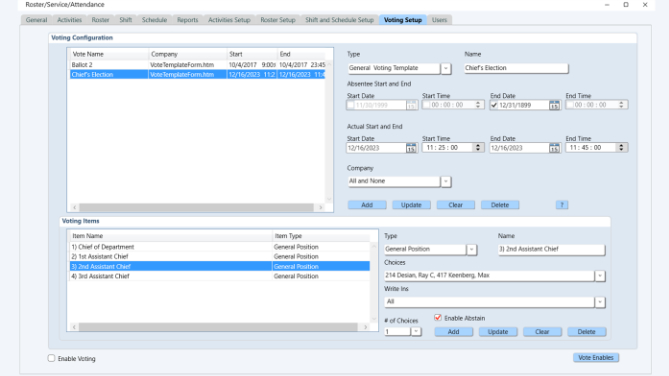Image resolution: width=669 pixels, height=376 pixels.
Task: Open calendar for Absentee Start Date
Action: pos(411,105)
